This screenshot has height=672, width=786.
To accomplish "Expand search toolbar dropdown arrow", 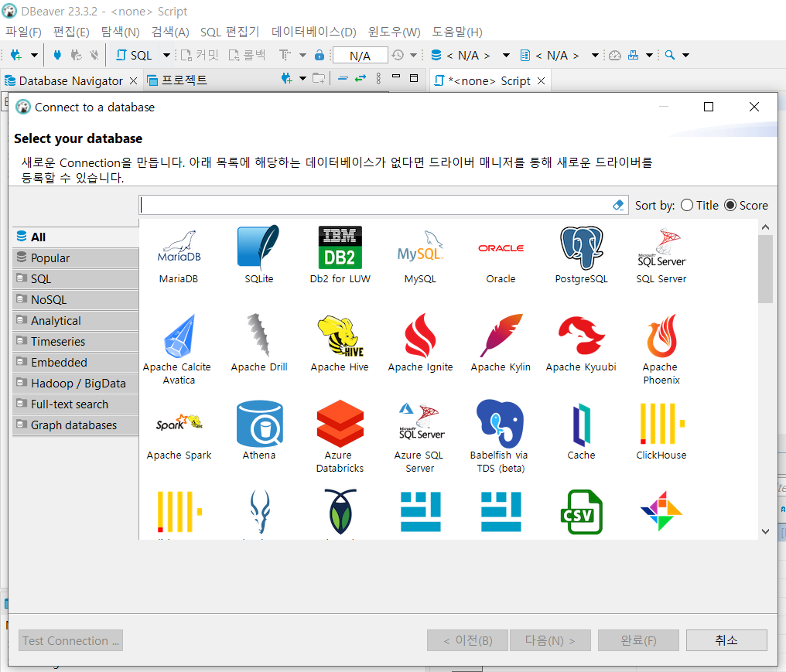I will pos(685,55).
